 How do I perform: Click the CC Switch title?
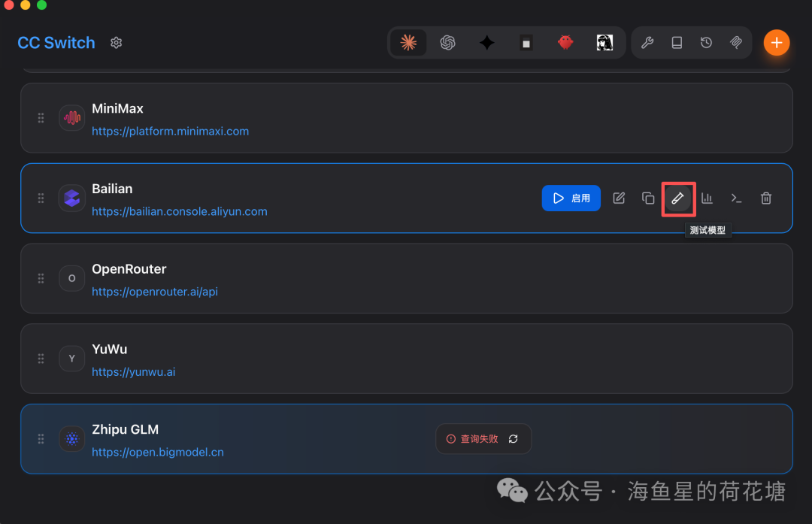(56, 42)
